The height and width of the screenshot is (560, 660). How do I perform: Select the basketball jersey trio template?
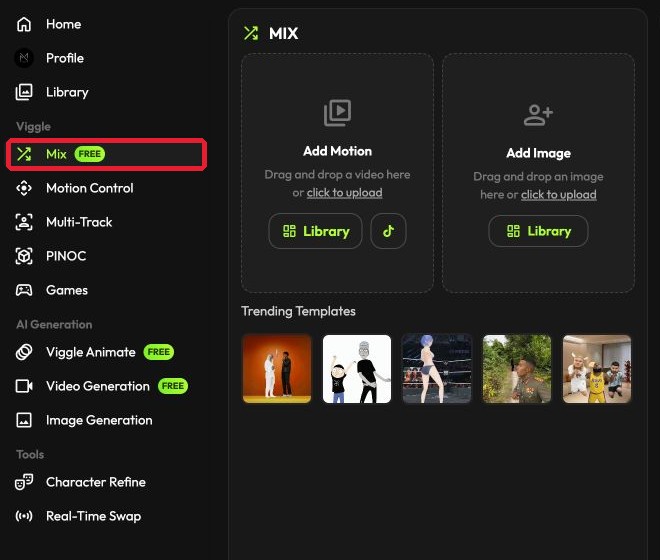click(597, 369)
